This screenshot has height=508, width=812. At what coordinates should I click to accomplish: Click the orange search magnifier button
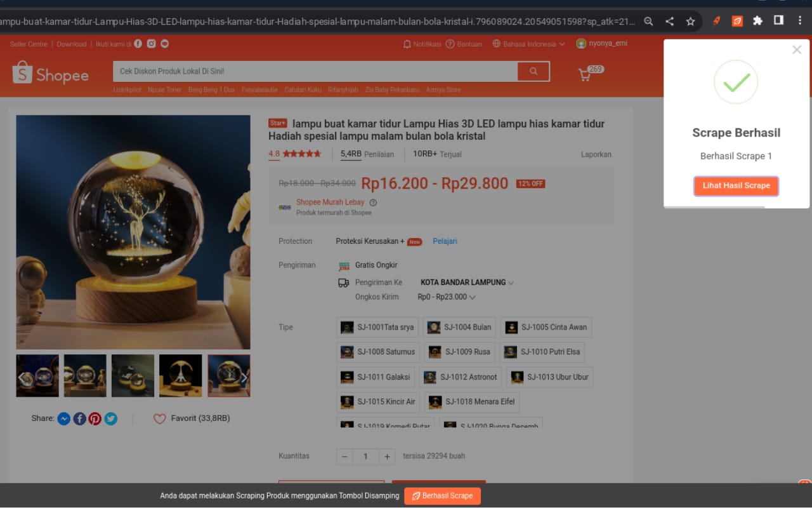coord(534,71)
